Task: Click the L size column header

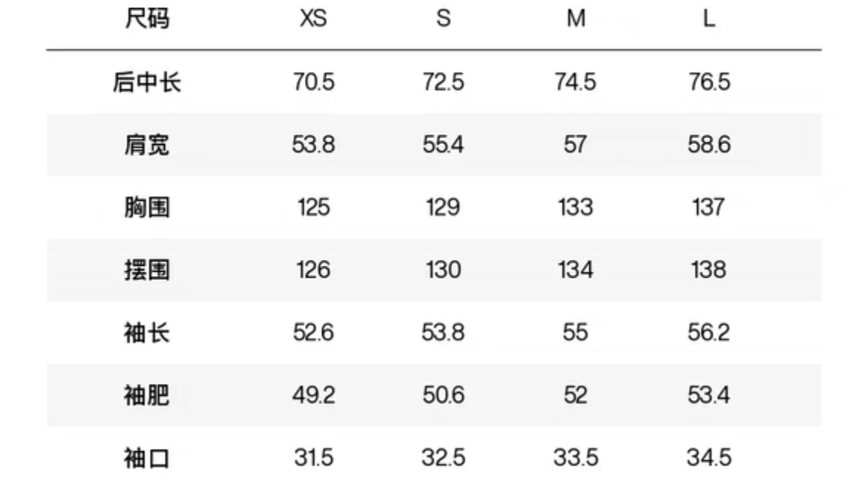Action: 709,19
